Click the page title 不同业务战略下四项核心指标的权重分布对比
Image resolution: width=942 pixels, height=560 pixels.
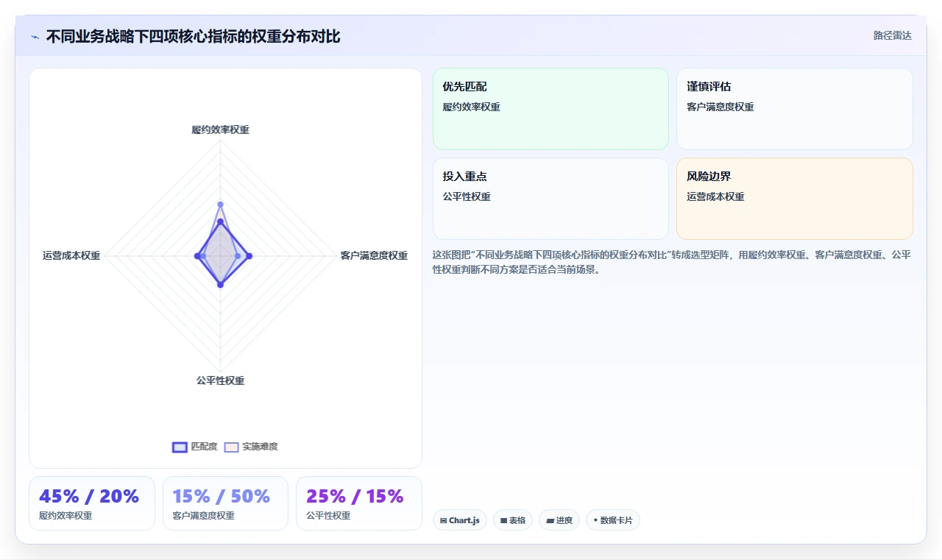[193, 36]
